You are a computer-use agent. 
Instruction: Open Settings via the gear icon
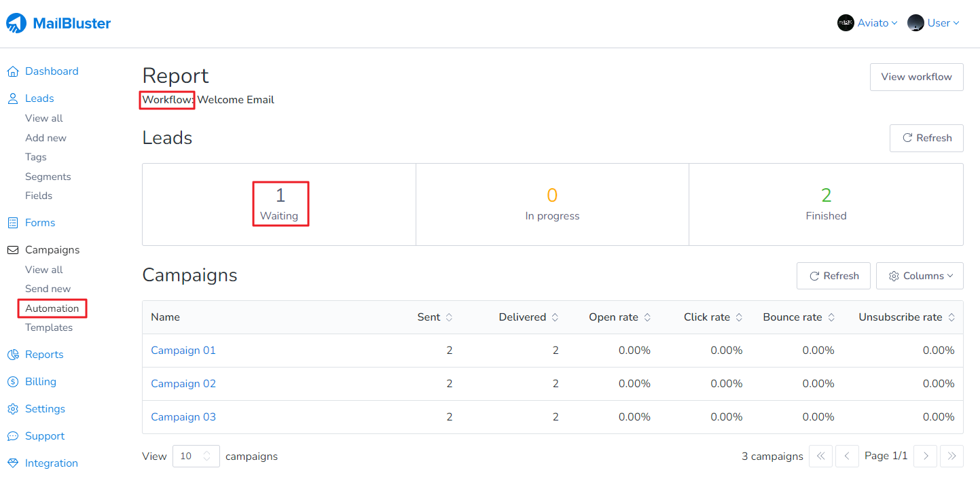(x=13, y=408)
